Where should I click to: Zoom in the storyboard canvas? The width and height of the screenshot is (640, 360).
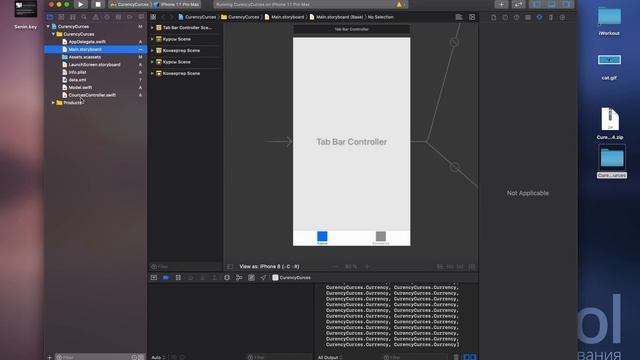(x=367, y=267)
